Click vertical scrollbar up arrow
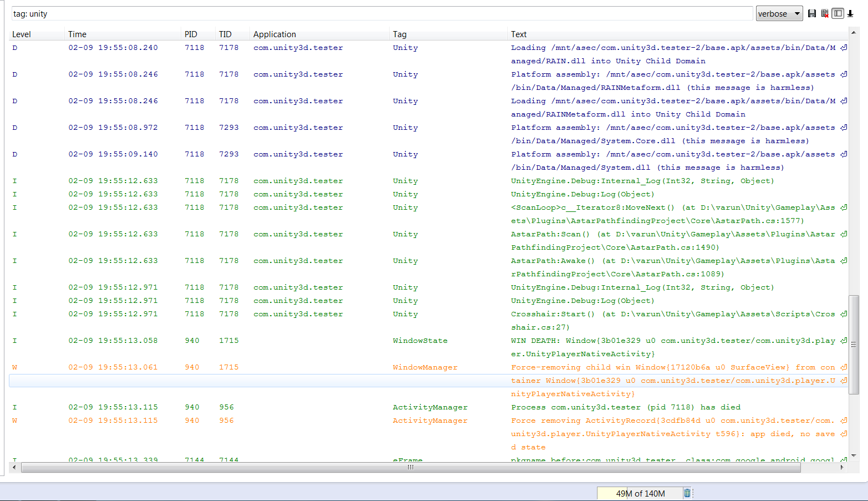The image size is (868, 501). click(x=854, y=33)
